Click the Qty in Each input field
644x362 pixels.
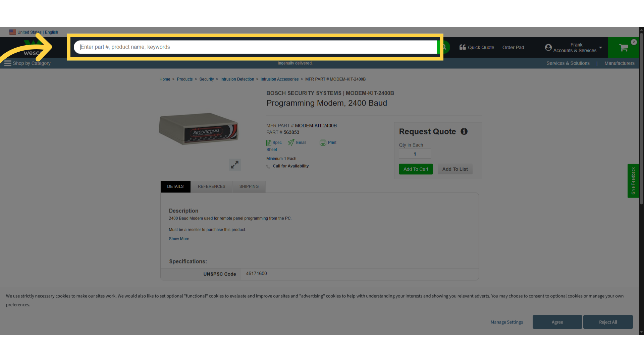coord(415,154)
